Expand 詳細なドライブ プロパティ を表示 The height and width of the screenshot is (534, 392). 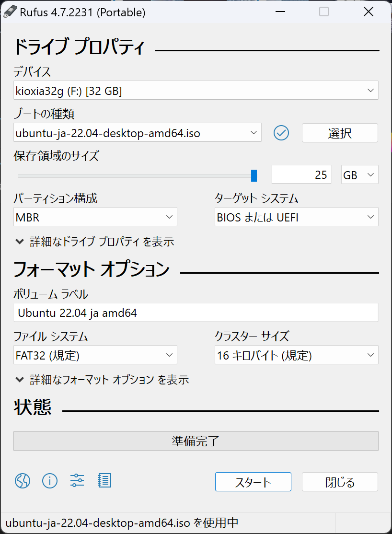click(95, 242)
